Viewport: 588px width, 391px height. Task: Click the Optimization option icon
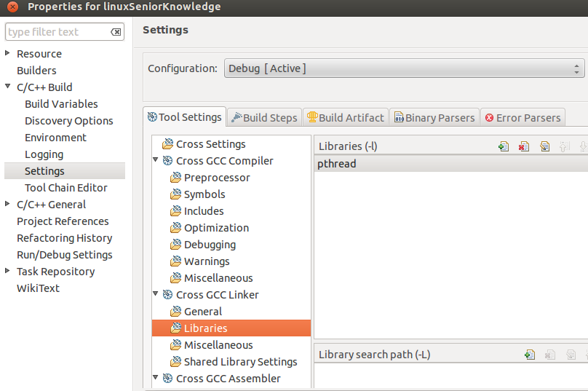(175, 228)
